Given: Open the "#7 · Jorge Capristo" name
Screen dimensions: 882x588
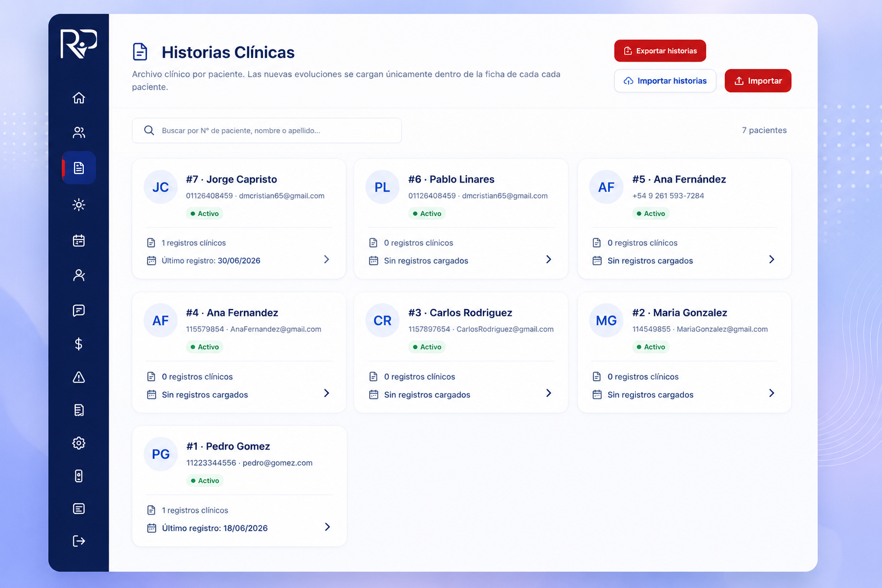Looking at the screenshot, I should [231, 179].
